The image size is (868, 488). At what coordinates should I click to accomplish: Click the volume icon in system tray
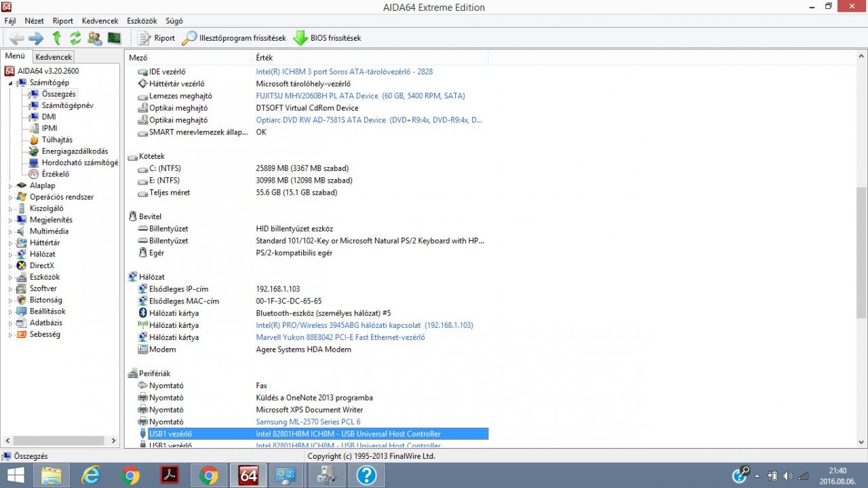pyautogui.click(x=788, y=476)
